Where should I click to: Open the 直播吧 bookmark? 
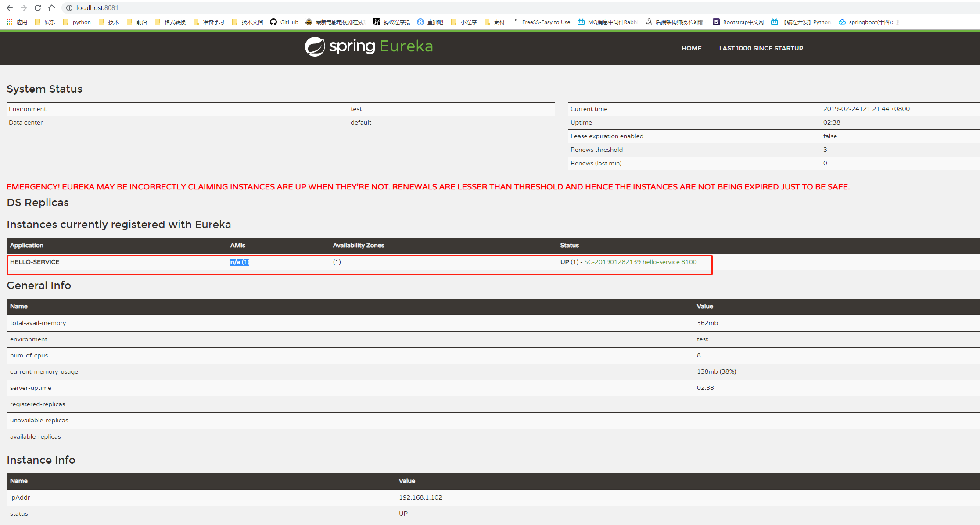click(x=430, y=22)
